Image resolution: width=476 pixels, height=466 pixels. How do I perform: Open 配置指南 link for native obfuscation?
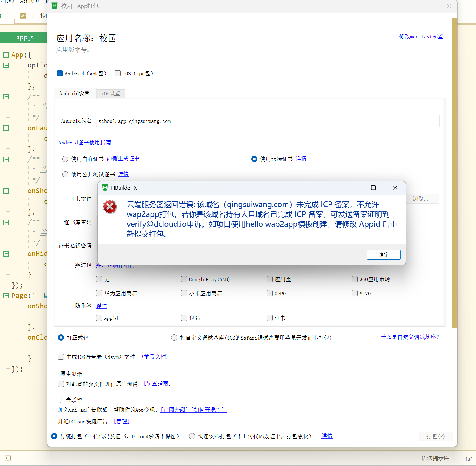[157, 383]
